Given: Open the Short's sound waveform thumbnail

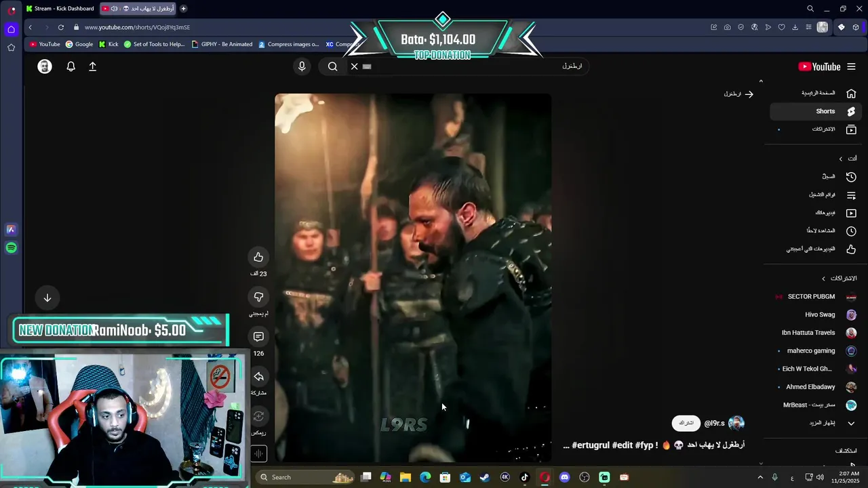Looking at the screenshot, I should click(x=258, y=453).
